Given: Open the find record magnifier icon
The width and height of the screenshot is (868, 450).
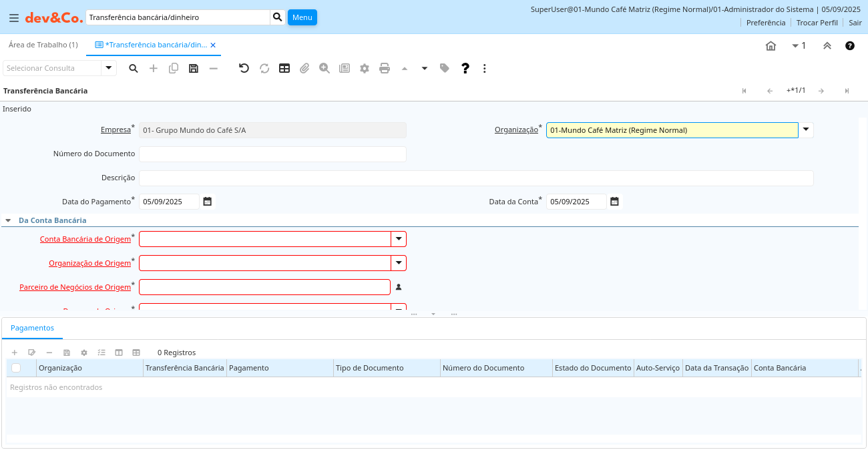Looking at the screenshot, I should tap(134, 68).
